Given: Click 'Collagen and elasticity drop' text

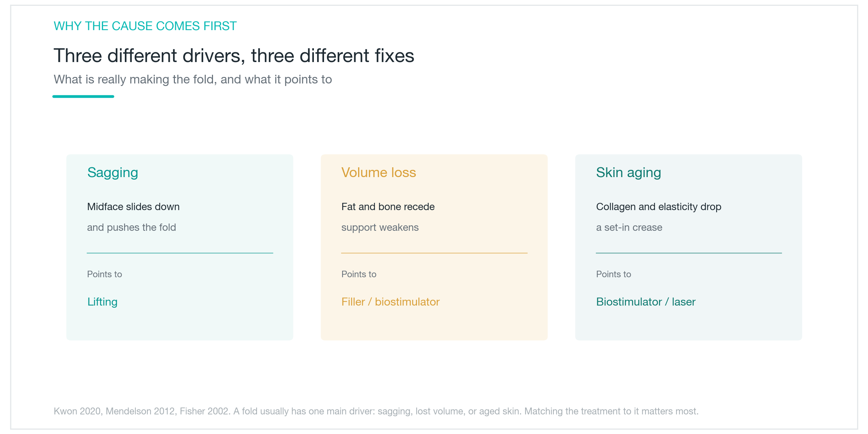Looking at the screenshot, I should [x=659, y=207].
